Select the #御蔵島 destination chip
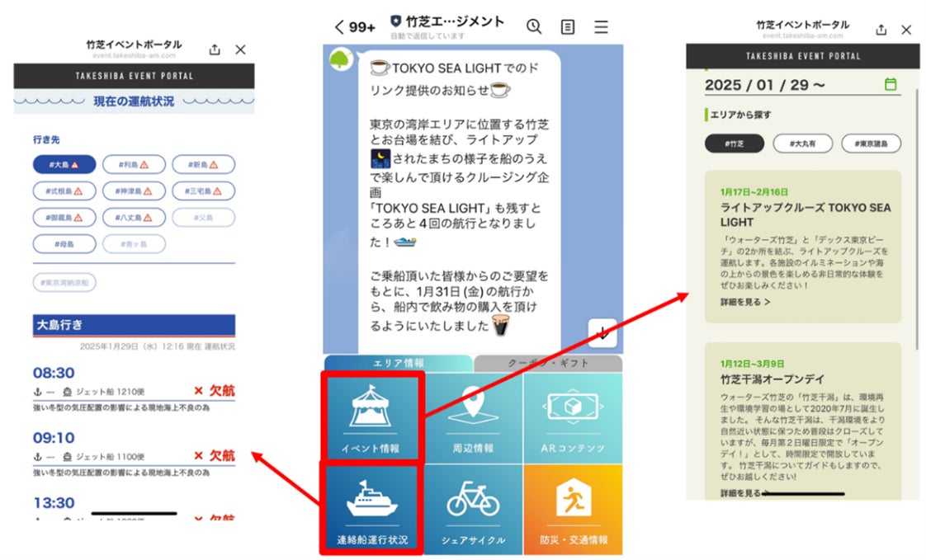Screen dimensions: 926x560 (64, 217)
